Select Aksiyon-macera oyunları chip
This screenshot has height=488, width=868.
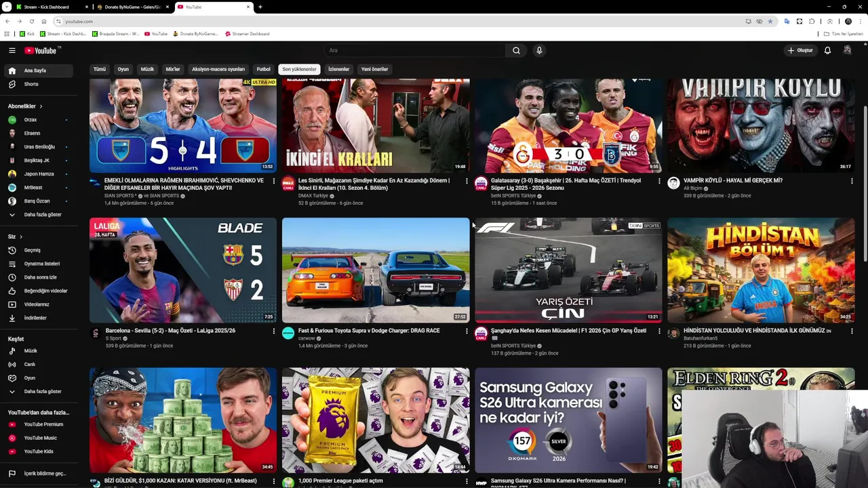[218, 69]
